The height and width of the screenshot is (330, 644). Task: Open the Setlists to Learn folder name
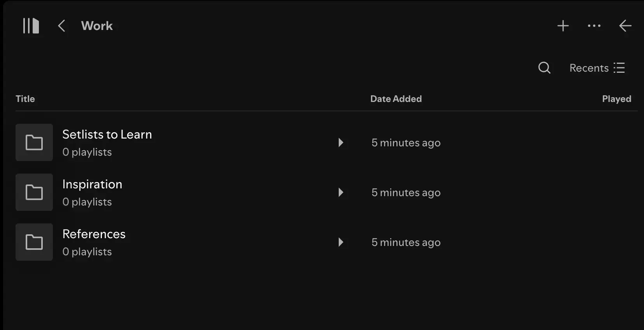pyautogui.click(x=107, y=134)
